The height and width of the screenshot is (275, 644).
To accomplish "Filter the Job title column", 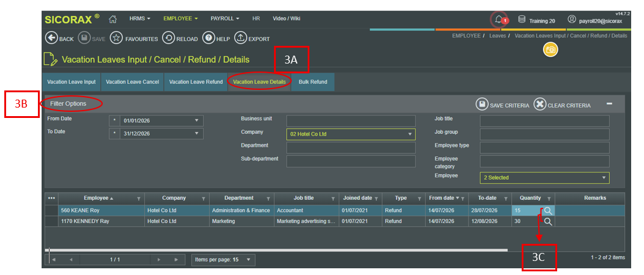I will [333, 199].
